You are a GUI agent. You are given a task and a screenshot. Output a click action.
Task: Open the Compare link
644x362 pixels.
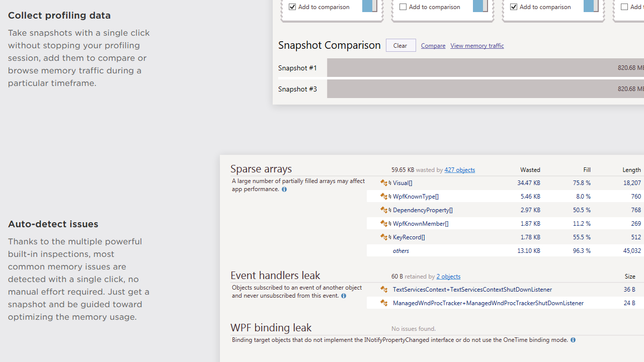coord(433,46)
